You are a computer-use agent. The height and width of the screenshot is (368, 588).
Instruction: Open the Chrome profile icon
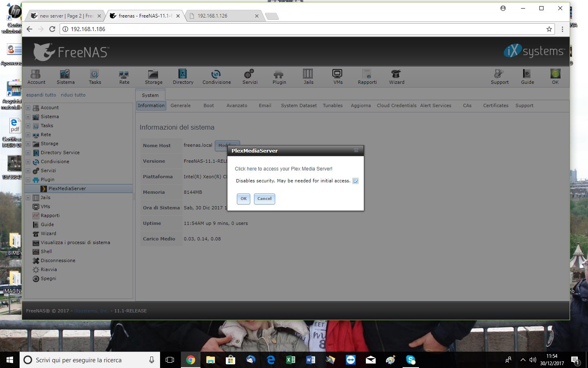(x=503, y=8)
